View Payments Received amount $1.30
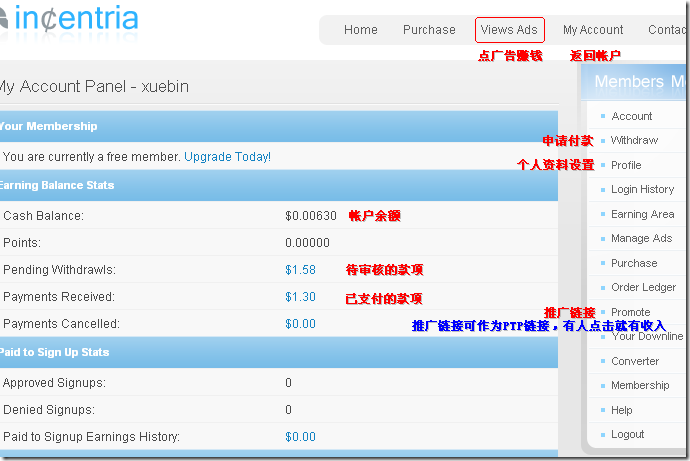The image size is (690, 461). point(300,297)
